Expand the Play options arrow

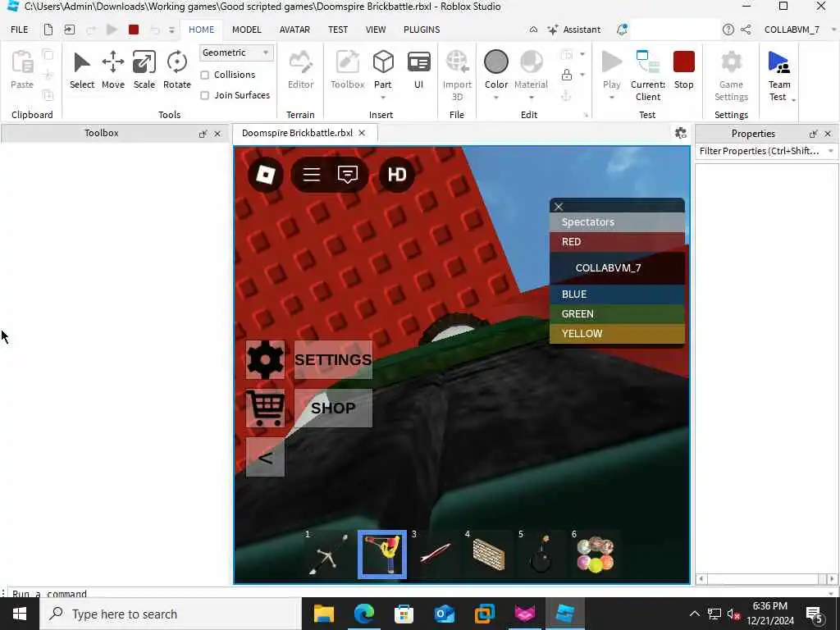(x=611, y=98)
